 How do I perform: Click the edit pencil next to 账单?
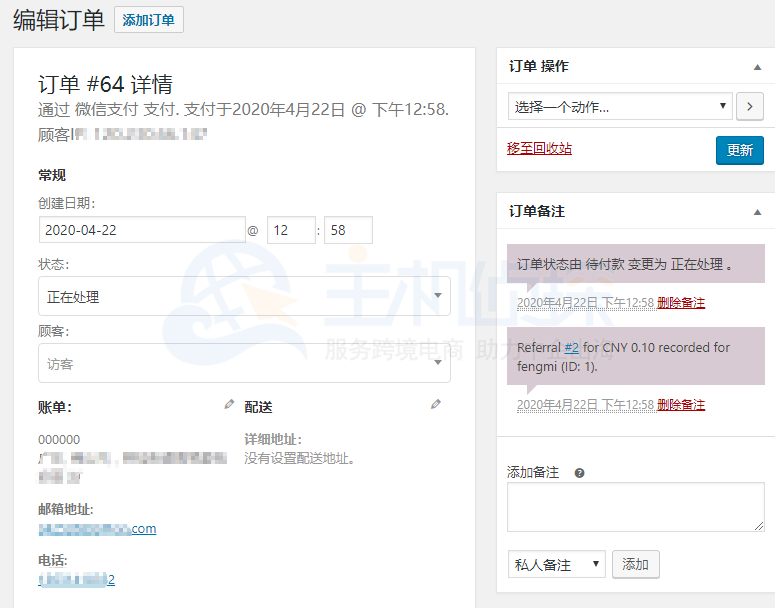pos(229,404)
